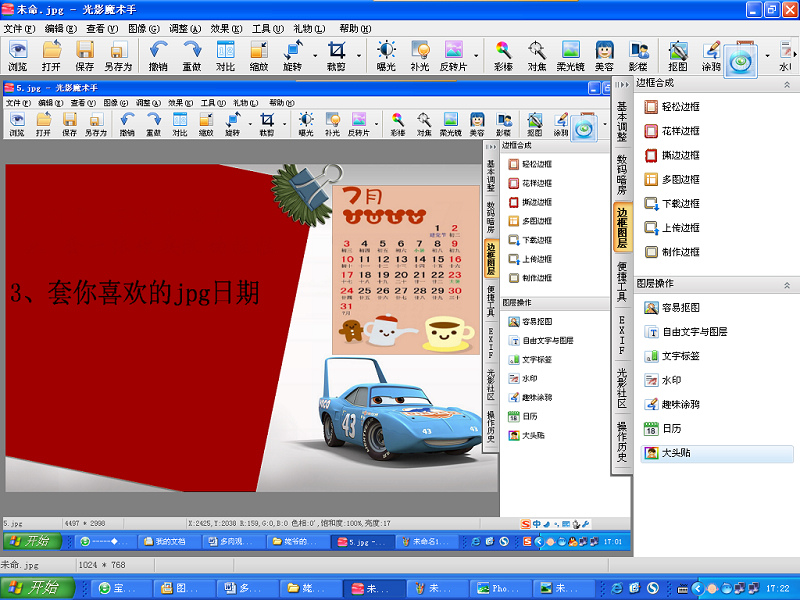Viewport: 800px width, 600px height.
Task: Click highlighted round blue lens icon, main toolbar
Action: coord(741,62)
